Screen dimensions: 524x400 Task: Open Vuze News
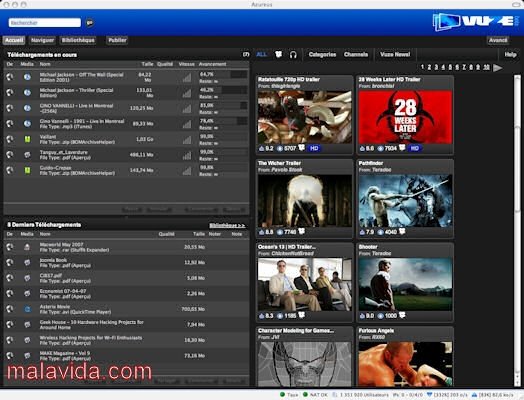(395, 54)
